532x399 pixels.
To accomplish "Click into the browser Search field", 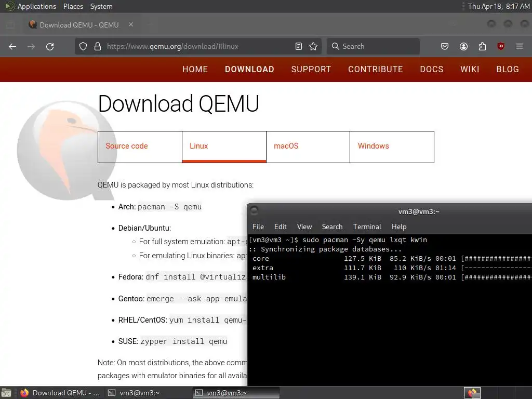I will 373,46.
